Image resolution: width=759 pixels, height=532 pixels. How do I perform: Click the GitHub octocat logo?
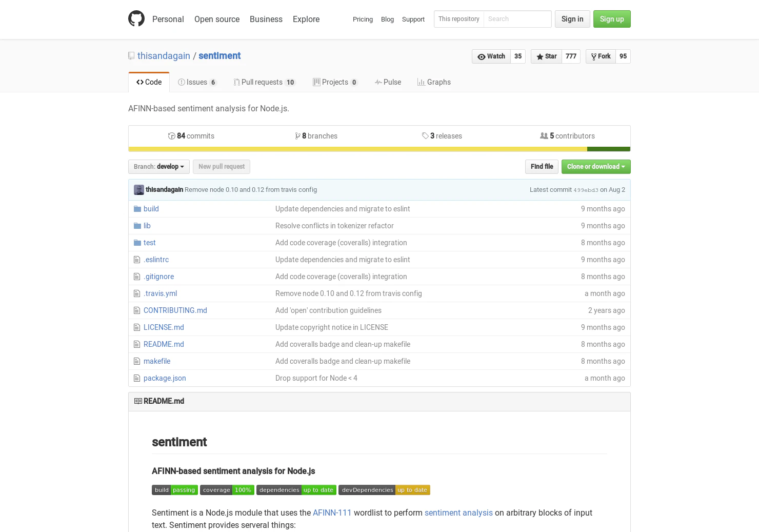[x=136, y=19]
